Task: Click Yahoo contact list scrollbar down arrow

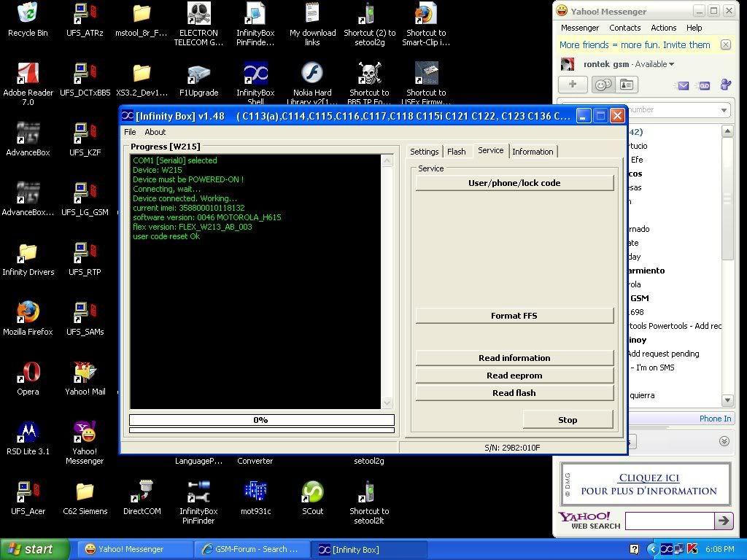Action: [727, 400]
